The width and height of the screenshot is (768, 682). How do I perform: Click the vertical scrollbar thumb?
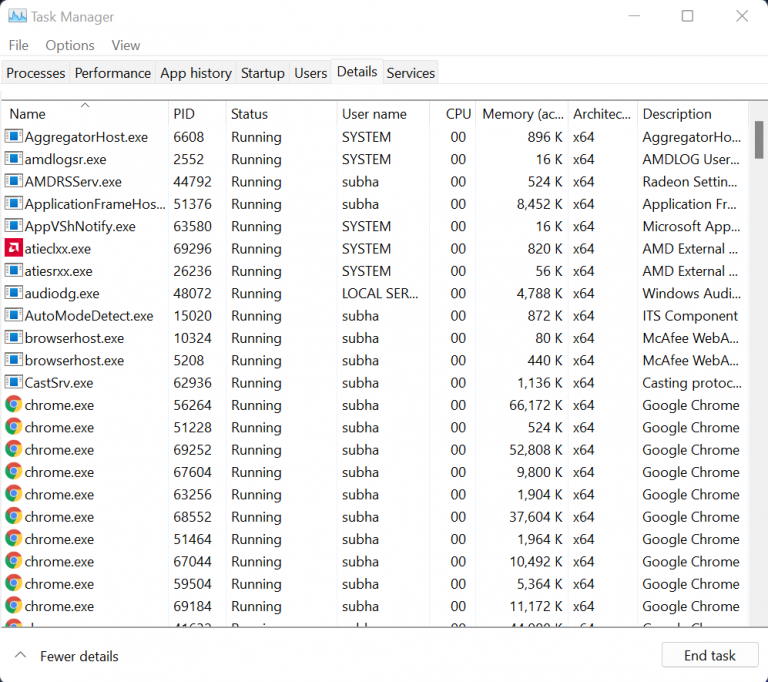[759, 140]
